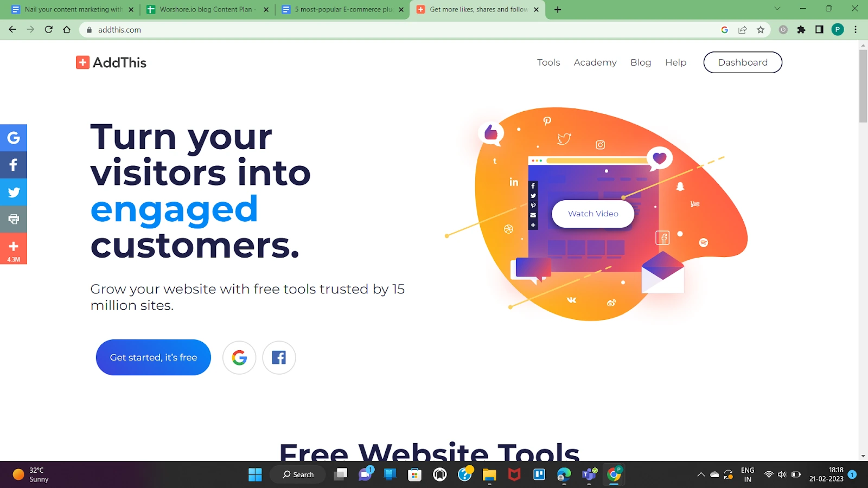Open Chrome three-dot menu
Screen dimensions: 868x488
pyautogui.click(x=856, y=30)
